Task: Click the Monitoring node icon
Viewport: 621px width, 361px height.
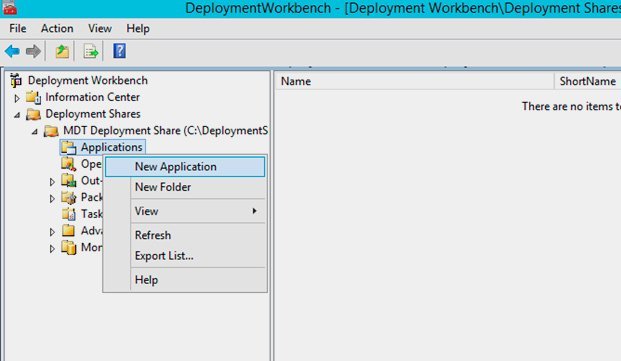Action: click(69, 247)
